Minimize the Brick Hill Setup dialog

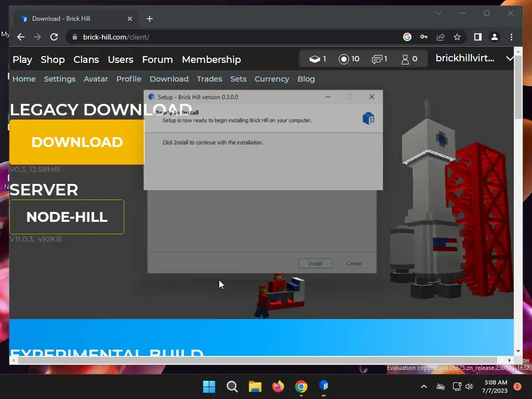(328, 97)
